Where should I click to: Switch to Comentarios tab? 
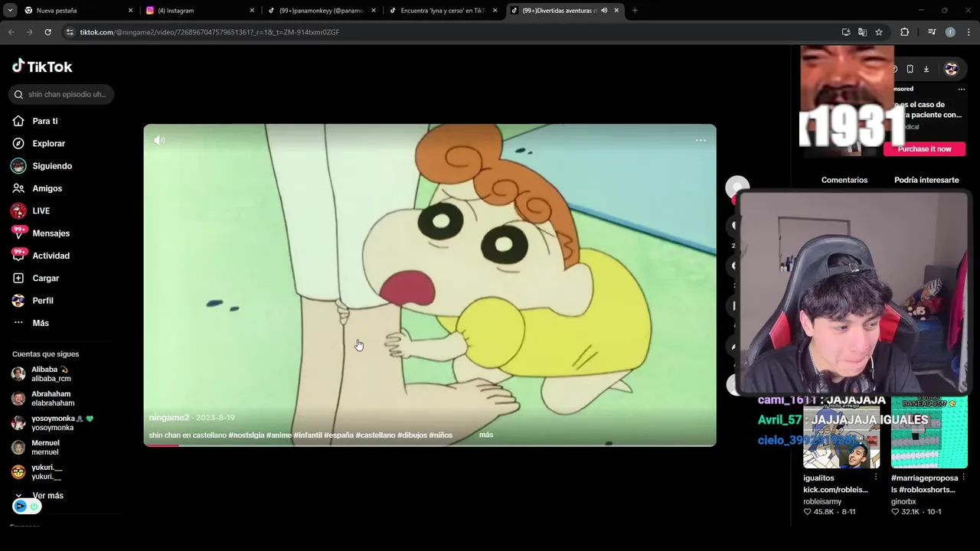point(844,180)
